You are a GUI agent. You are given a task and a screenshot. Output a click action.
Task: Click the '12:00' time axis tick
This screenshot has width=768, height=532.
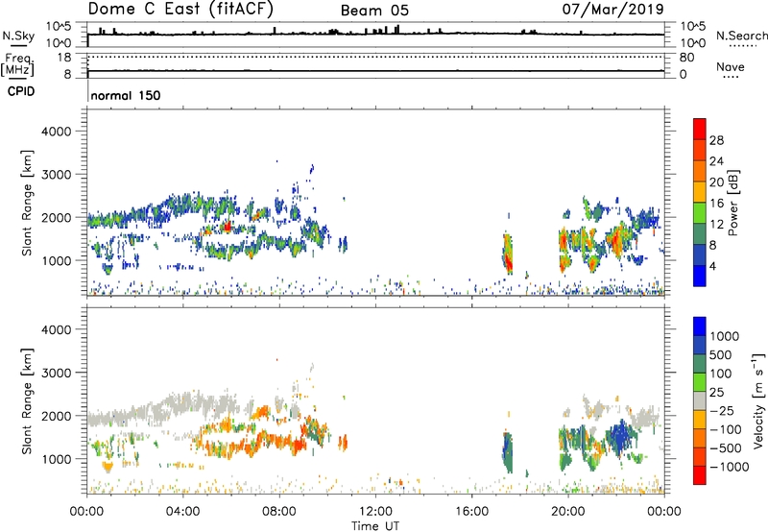[375, 511]
